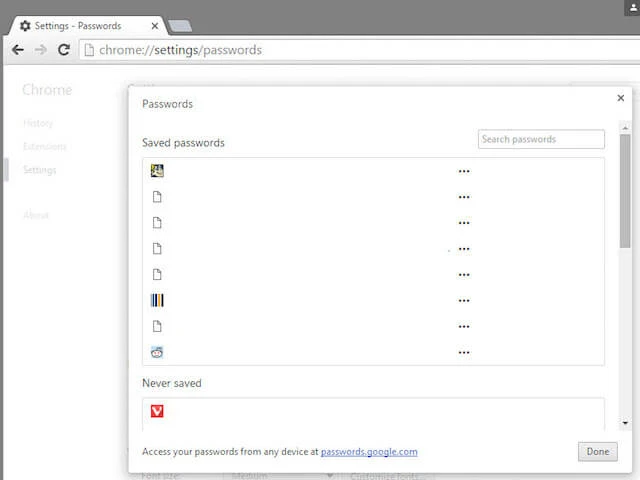The height and width of the screenshot is (480, 640).
Task: Close the Passwords dialog with X
Action: (621, 98)
